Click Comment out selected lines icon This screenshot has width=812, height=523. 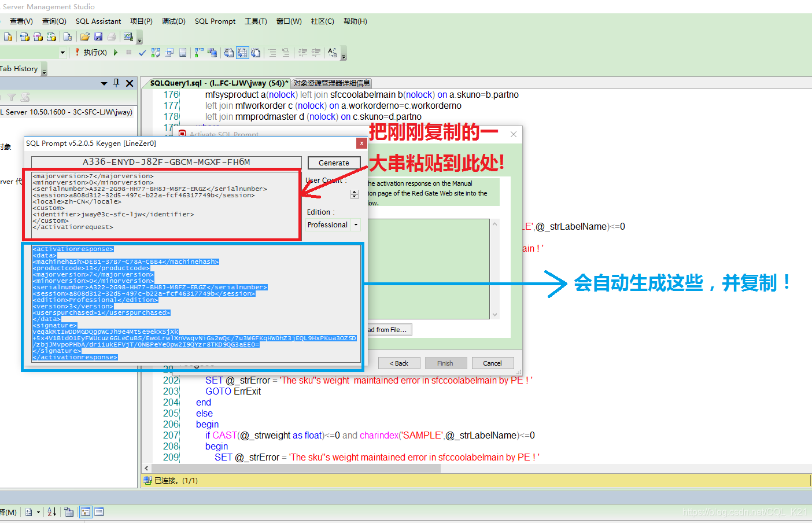pos(272,53)
